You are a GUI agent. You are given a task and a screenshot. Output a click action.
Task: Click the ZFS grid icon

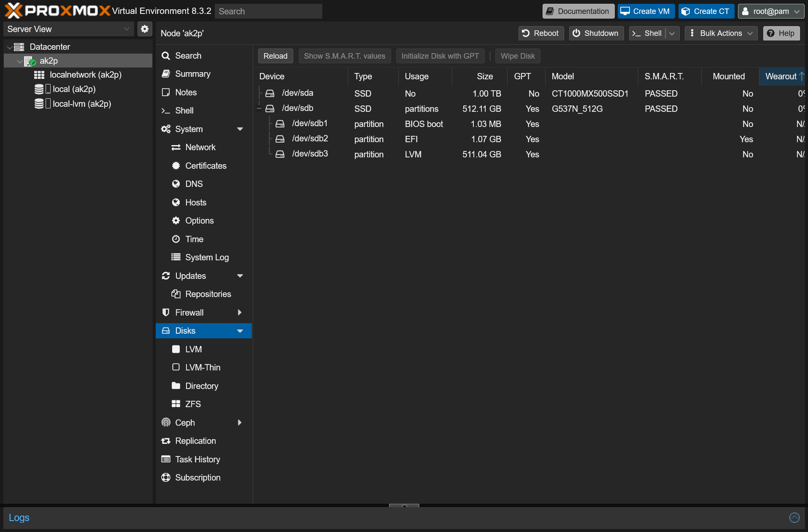tap(176, 404)
